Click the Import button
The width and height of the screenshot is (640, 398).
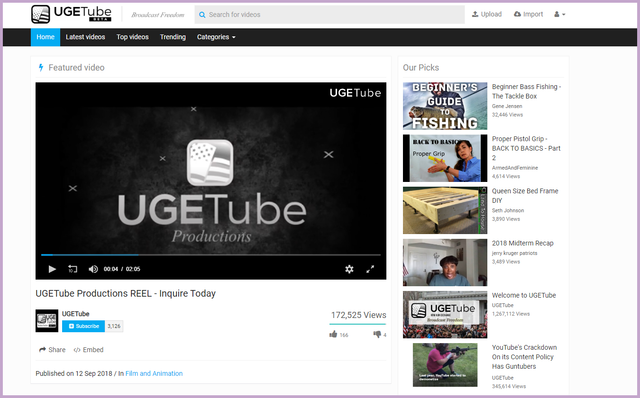(x=528, y=14)
